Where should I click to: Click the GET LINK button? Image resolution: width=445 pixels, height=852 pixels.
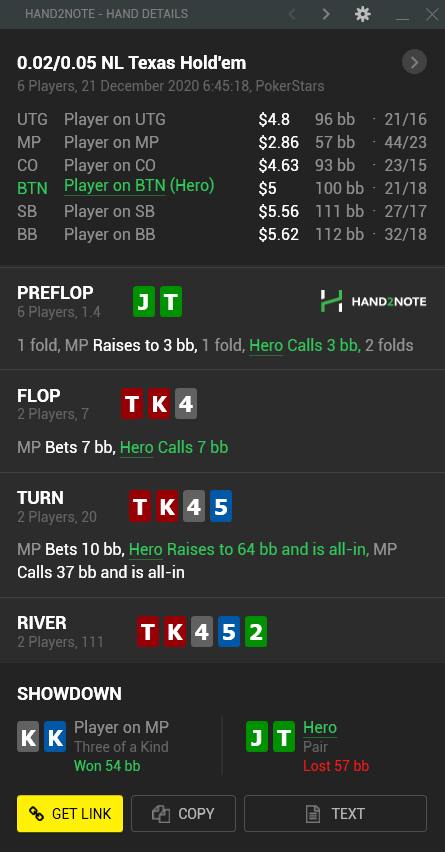tap(70, 813)
